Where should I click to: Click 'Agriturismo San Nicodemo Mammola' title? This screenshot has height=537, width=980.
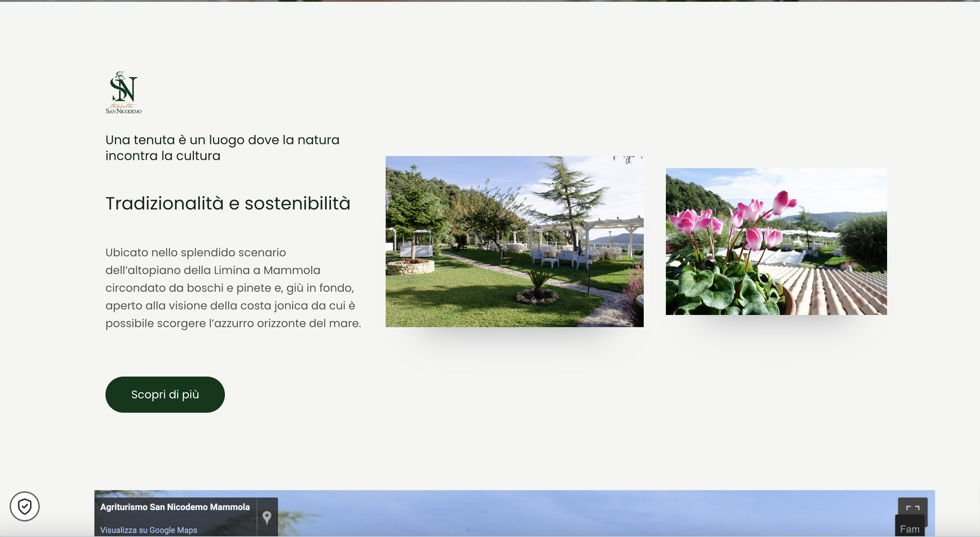point(175,507)
